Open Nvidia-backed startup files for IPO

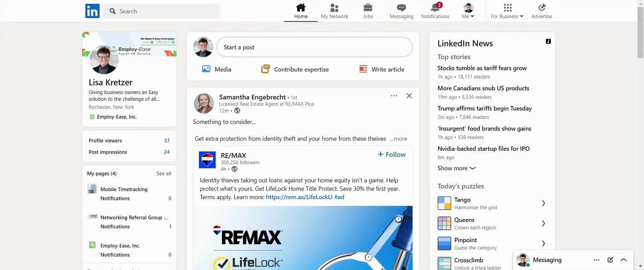[x=483, y=149]
